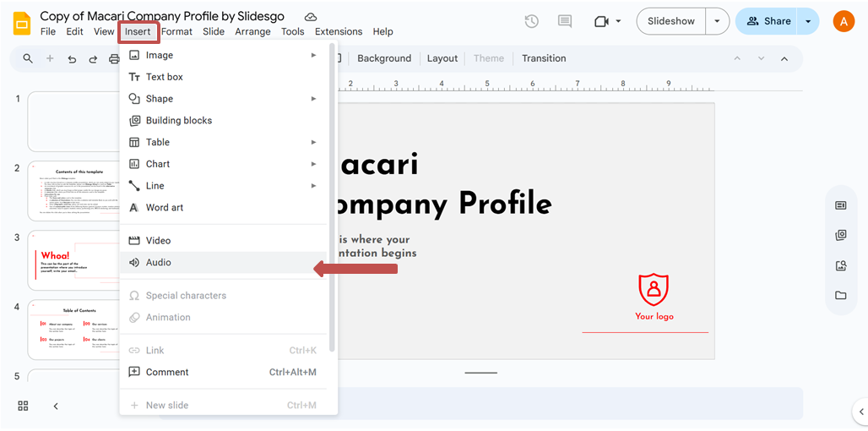868x431 pixels.
Task: Click the video camera meeting icon
Action: [601, 21]
